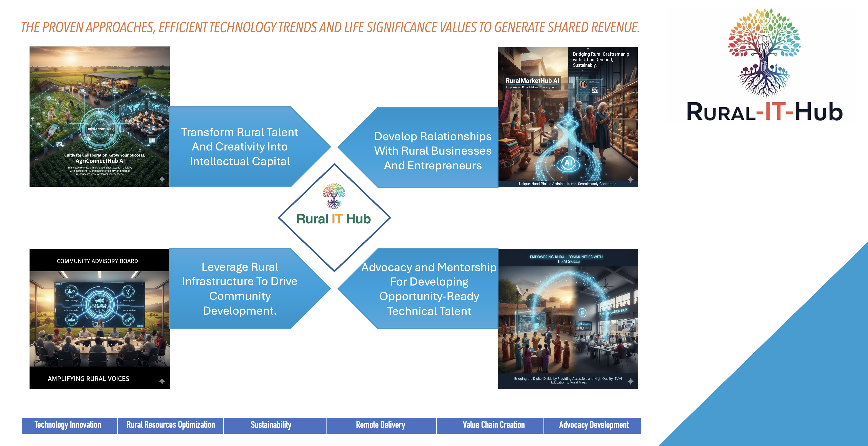This screenshot has width=868, height=446.
Task: Click Transform Rural Talent arrow box
Action: click(x=239, y=147)
